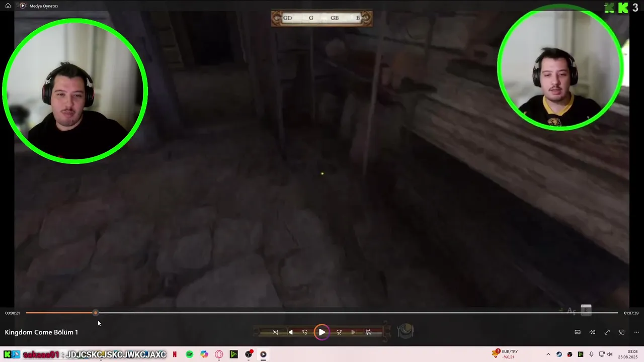Viewport: 644px width, 362px height.
Task: Toggle shuffle in media player controls
Action: click(x=275, y=332)
